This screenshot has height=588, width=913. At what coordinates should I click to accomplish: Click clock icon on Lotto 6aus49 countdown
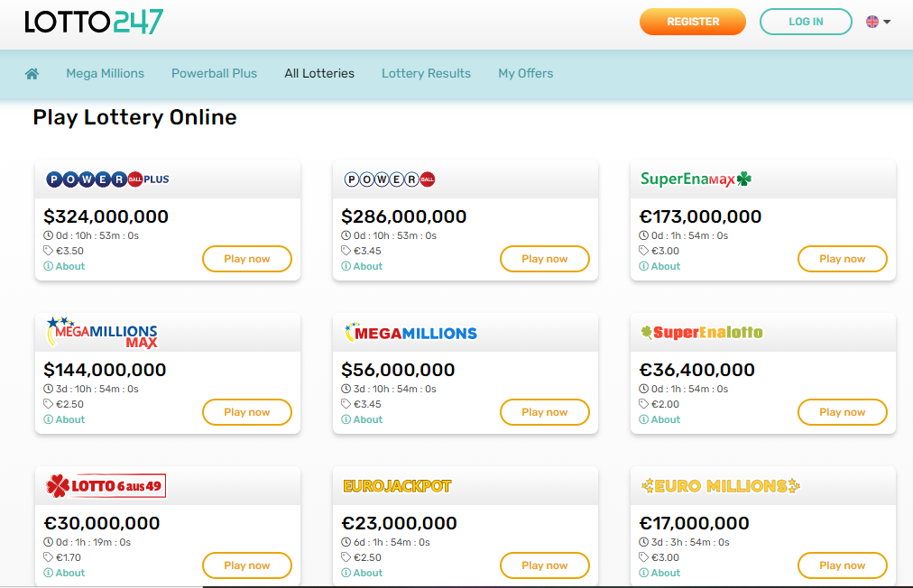click(x=49, y=542)
